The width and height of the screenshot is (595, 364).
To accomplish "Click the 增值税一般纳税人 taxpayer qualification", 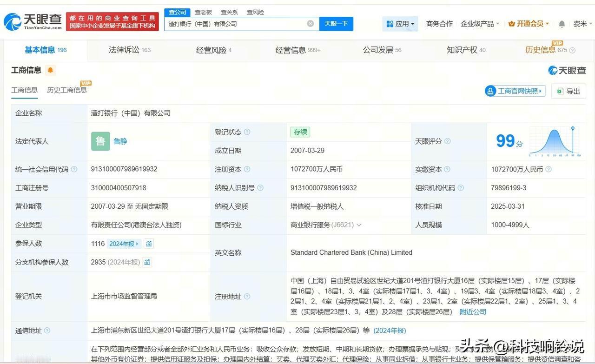I will coord(317,206).
